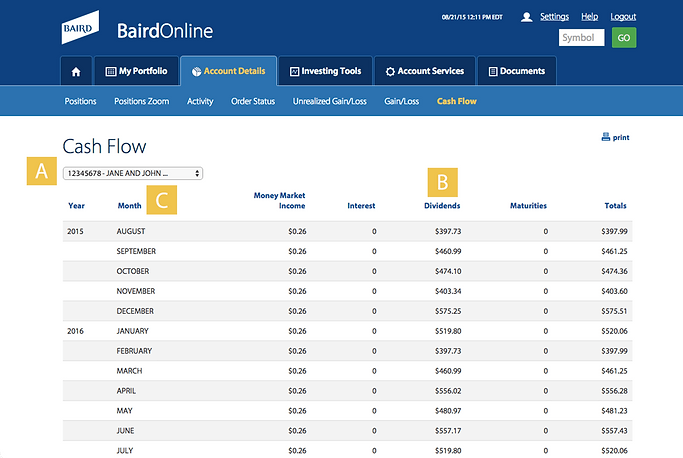Open the Documents tab
The image size is (683, 458).
tap(517, 71)
